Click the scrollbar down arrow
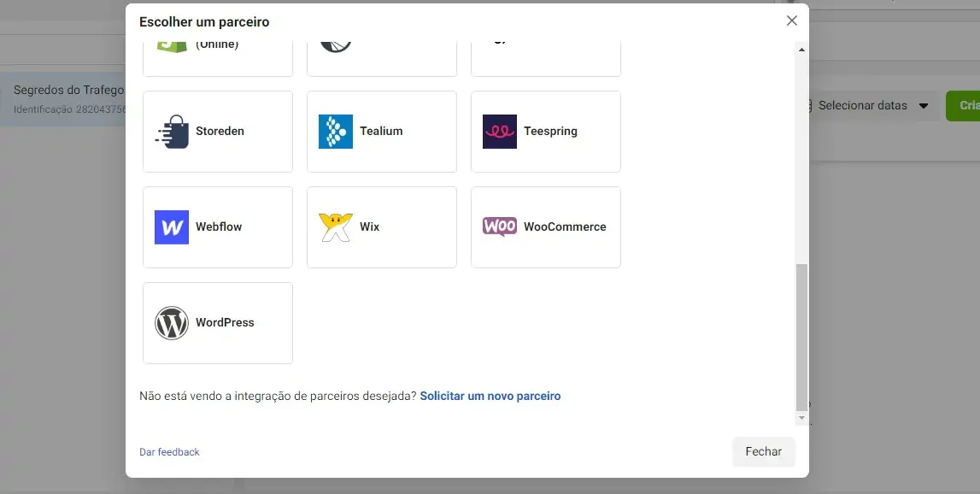 (802, 418)
